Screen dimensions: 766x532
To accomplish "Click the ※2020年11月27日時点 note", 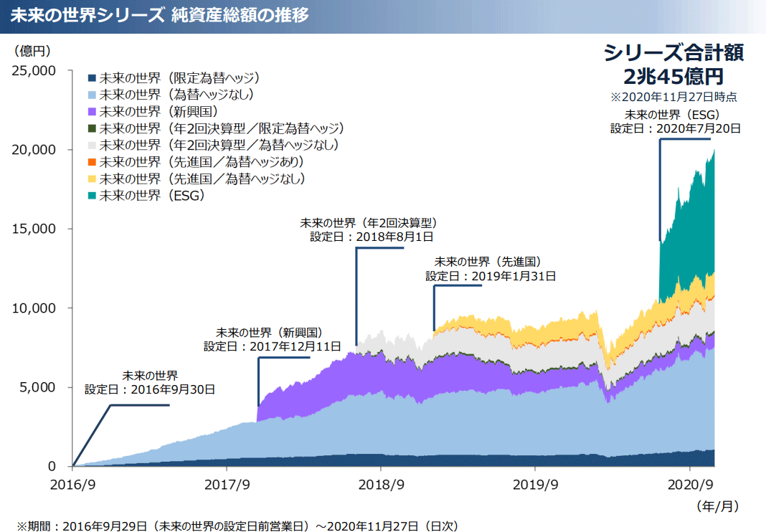I will (673, 98).
